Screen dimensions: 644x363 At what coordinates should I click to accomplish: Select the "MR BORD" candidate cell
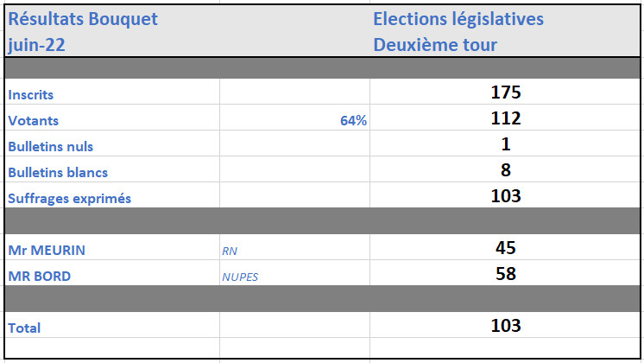point(40,276)
